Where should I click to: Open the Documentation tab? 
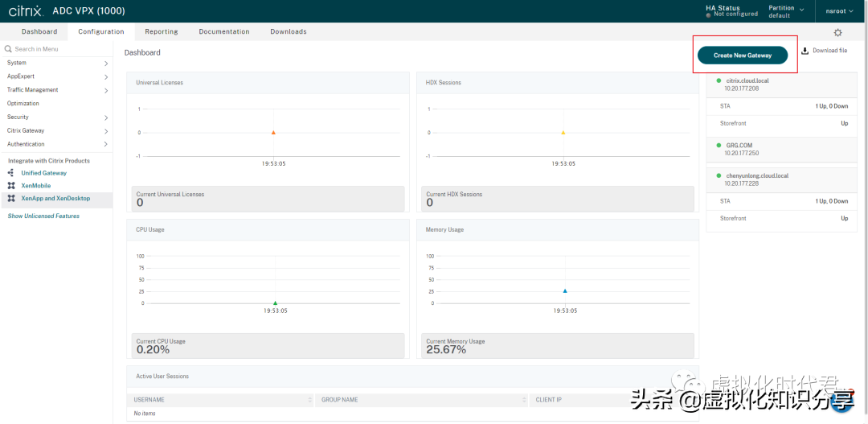coord(224,31)
